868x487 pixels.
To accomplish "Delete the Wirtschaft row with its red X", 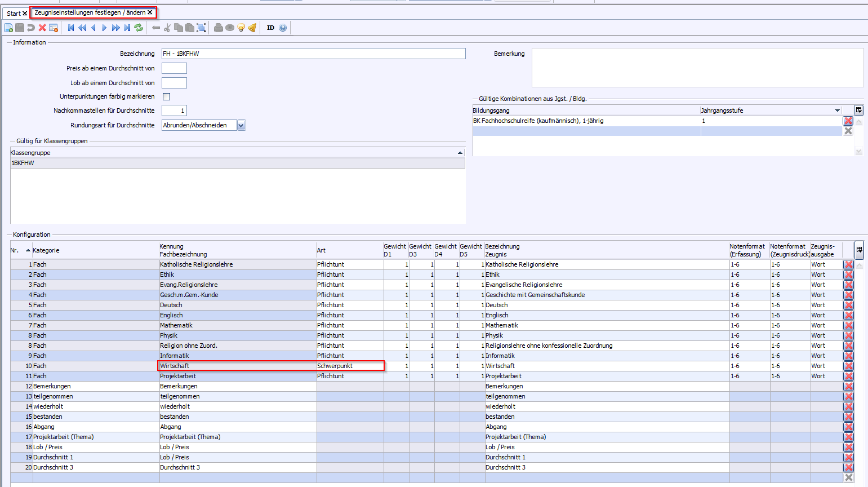I will [x=848, y=366].
